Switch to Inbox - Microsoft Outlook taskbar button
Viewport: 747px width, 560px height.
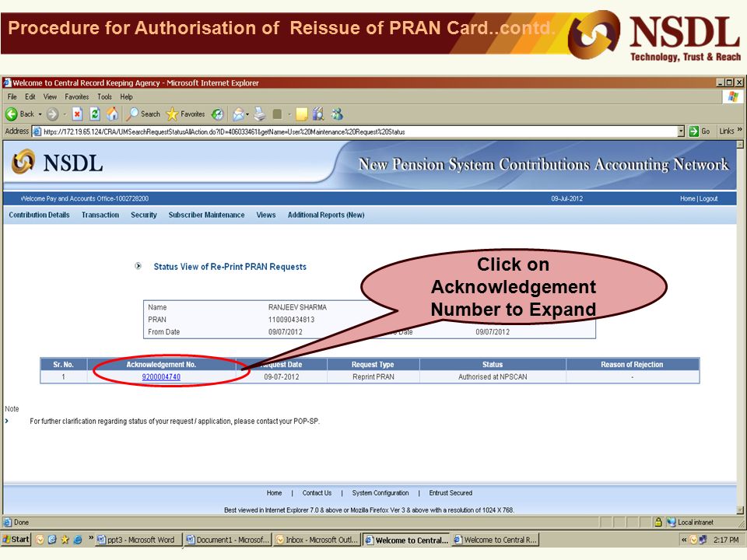click(317, 540)
